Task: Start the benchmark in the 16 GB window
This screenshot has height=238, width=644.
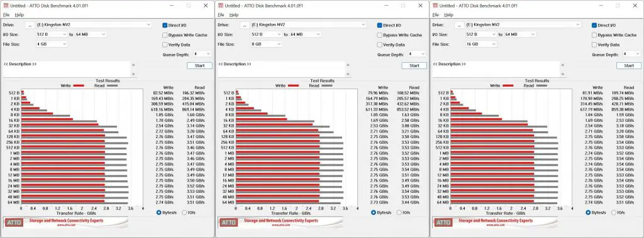Action: tap(629, 66)
